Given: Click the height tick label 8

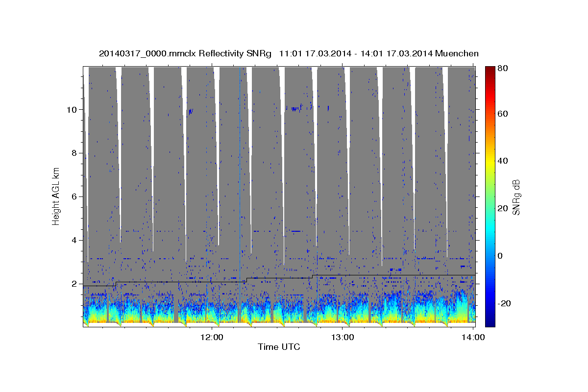Looking at the screenshot, I should [x=73, y=153].
